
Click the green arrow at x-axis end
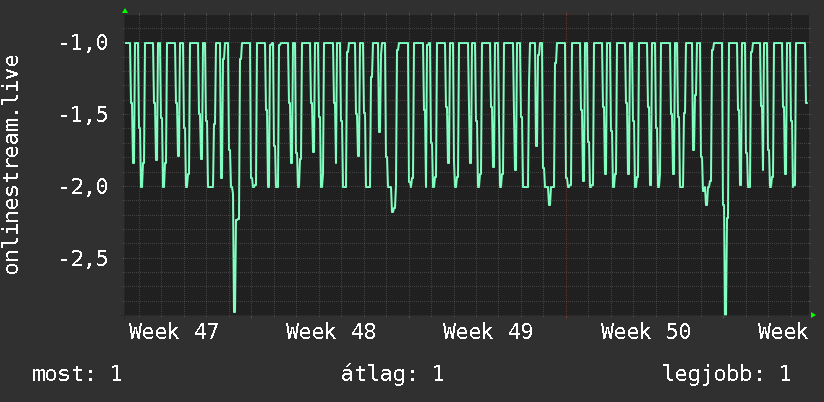(x=813, y=315)
